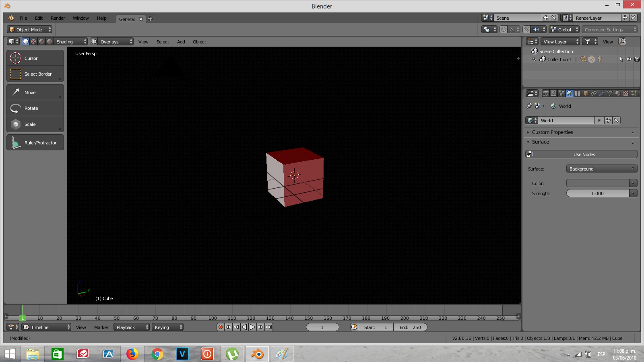
Task: Open the Mesh Data triangle tab
Action: tap(610, 93)
